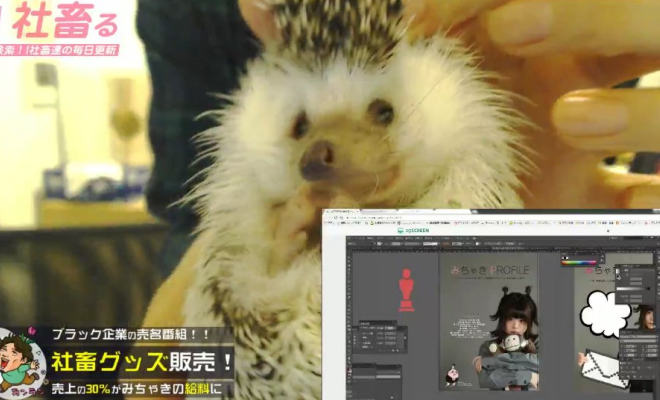Click the red figure silhouette on the canvas
Viewport: 660px width, 400px height.
pyautogui.click(x=406, y=289)
